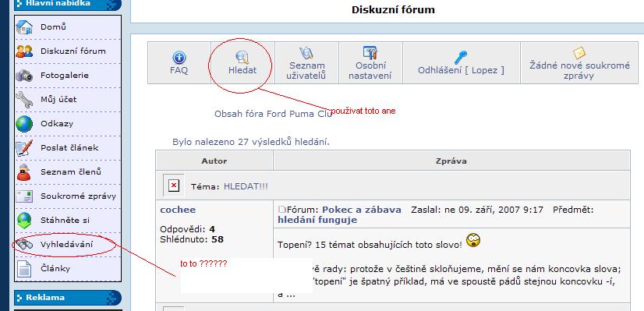Viewport: 644px width, 311px height.
Task: Click the Zpráva column header
Action: 451,161
